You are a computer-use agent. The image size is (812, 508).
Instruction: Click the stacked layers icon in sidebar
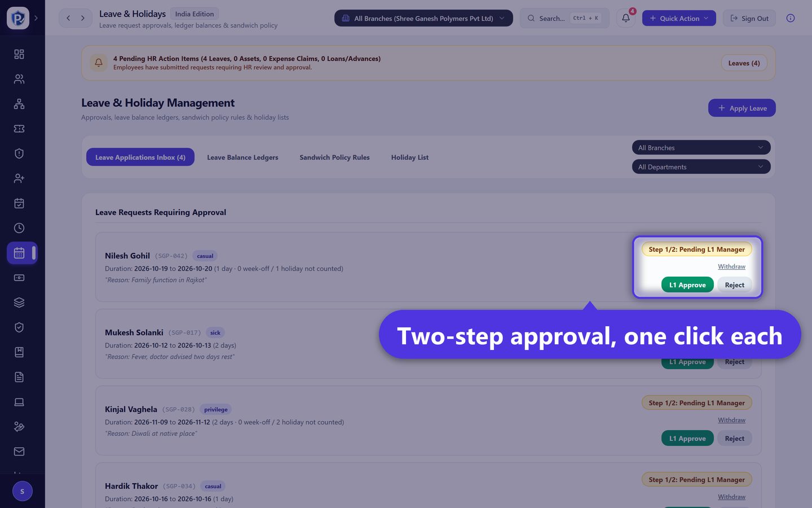tap(19, 303)
